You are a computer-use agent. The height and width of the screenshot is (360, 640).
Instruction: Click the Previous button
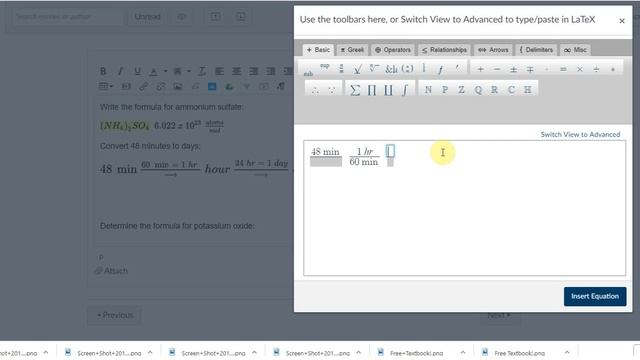click(115, 315)
